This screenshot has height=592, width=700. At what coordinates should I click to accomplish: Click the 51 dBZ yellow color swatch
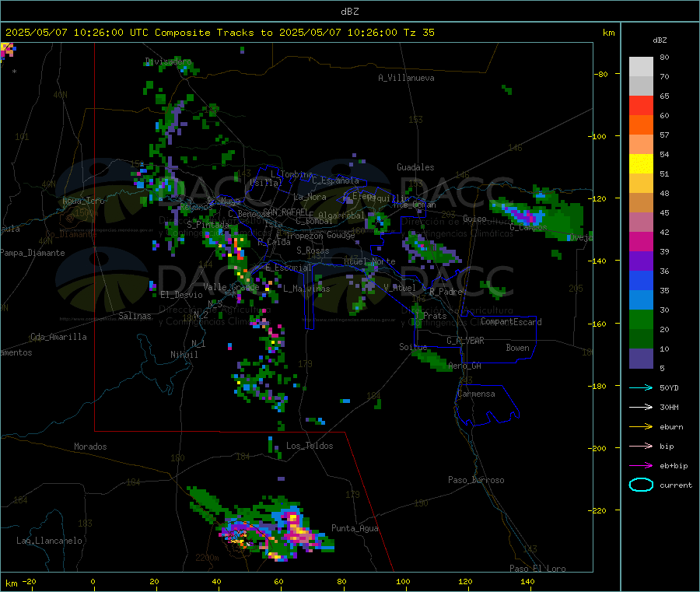coord(641,164)
